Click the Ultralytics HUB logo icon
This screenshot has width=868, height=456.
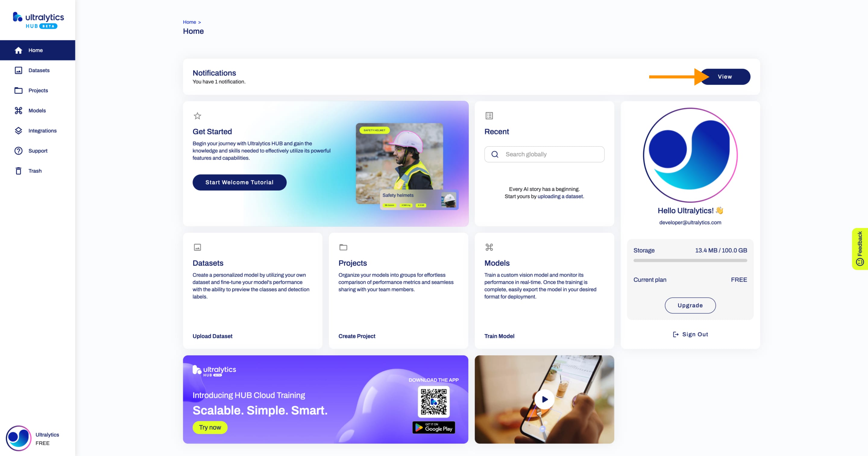(x=16, y=17)
